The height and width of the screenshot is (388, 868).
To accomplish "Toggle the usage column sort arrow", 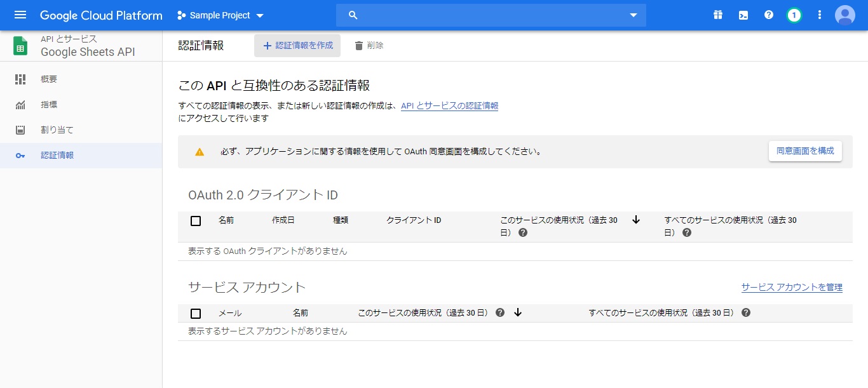I will 636,220.
